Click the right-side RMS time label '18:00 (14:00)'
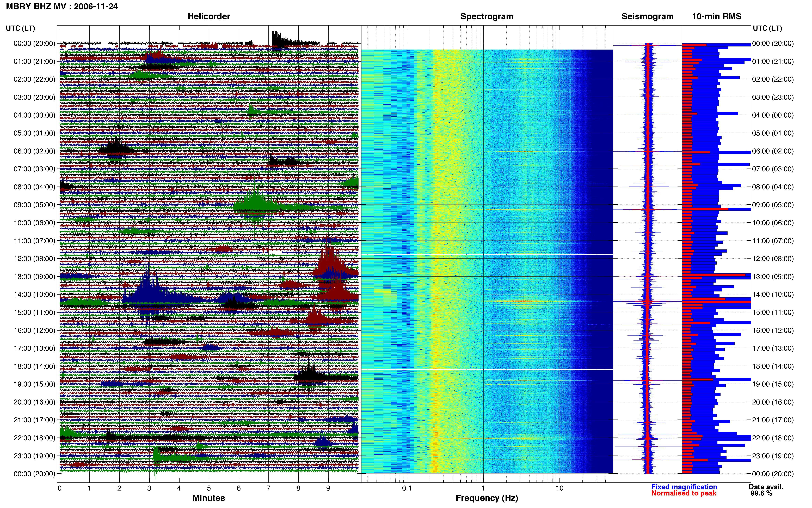This screenshot has height=508, width=812. [773, 366]
